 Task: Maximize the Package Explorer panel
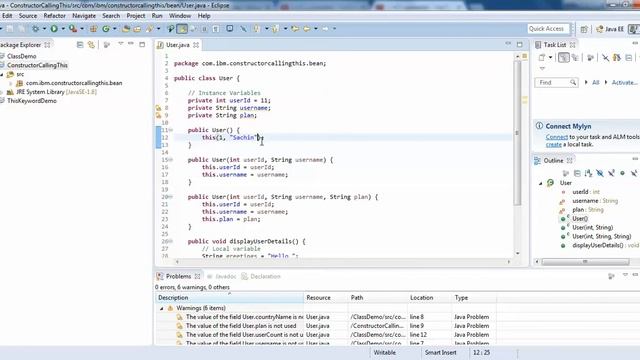tap(142, 44)
